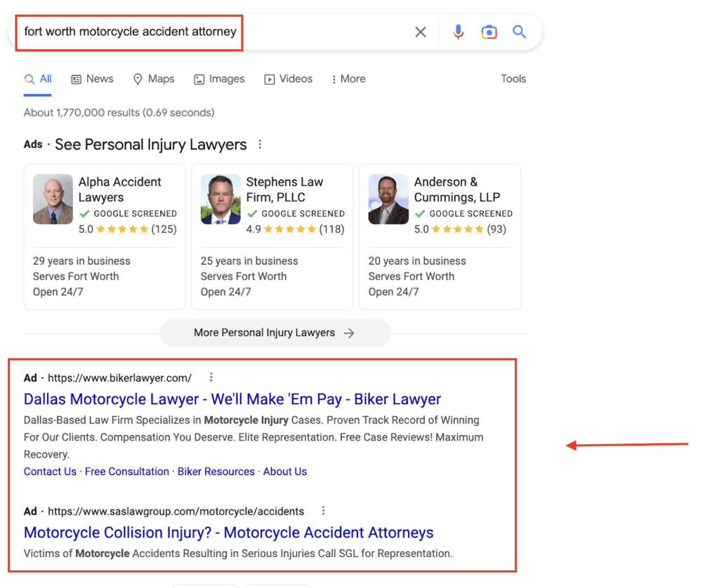Screen dimensions: 719x588
Task: Click the blue magnifying glass search icon
Action: [x=519, y=32]
